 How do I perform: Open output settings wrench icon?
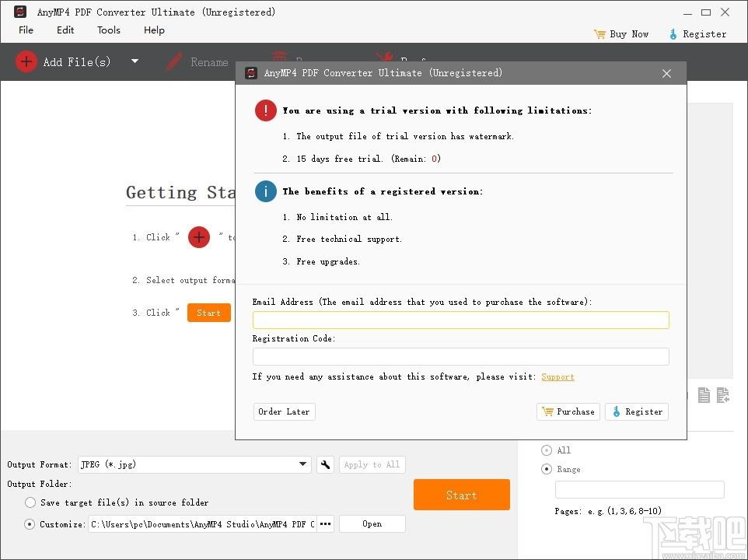[325, 464]
